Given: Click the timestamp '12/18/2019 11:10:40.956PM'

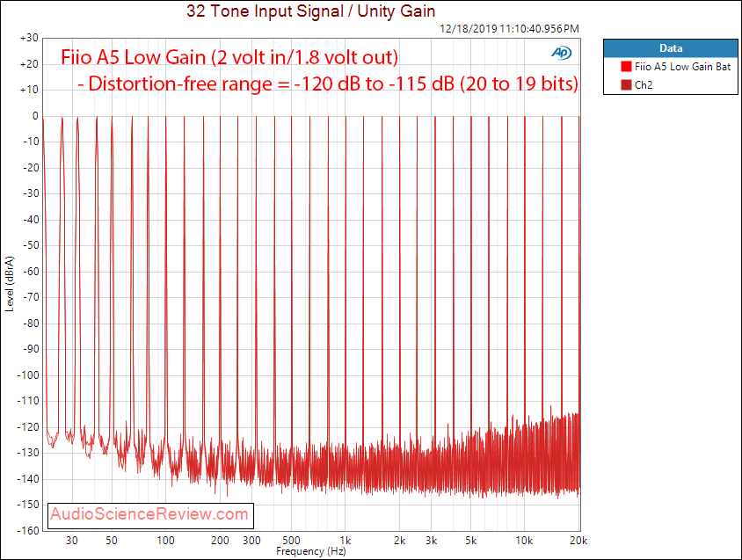Looking at the screenshot, I should (510, 29).
